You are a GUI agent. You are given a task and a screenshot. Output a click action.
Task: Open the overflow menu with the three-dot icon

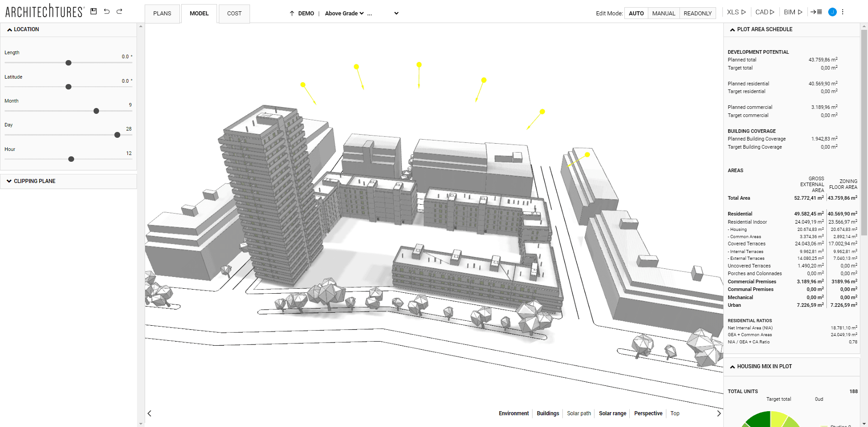843,12
